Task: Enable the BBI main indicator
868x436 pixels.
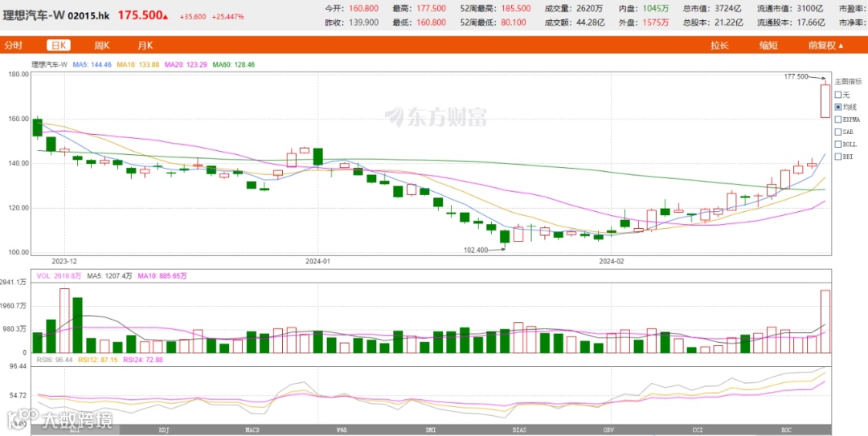Action: tap(843, 157)
